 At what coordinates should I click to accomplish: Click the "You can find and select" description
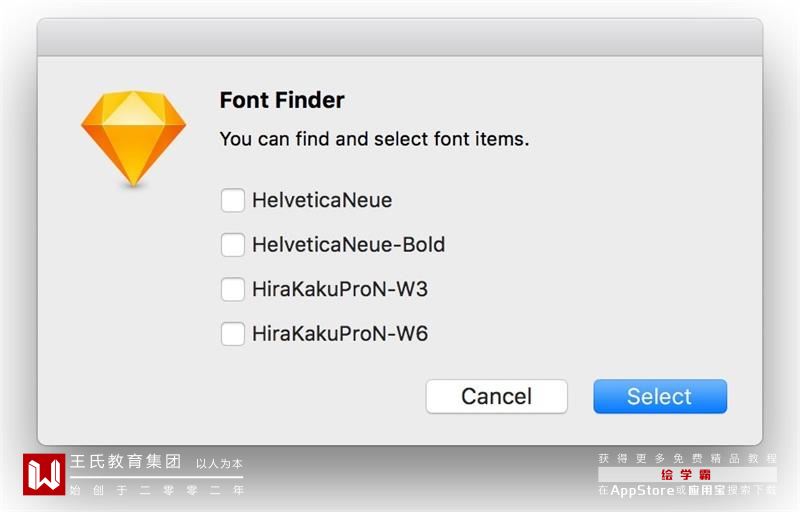pyautogui.click(x=374, y=139)
